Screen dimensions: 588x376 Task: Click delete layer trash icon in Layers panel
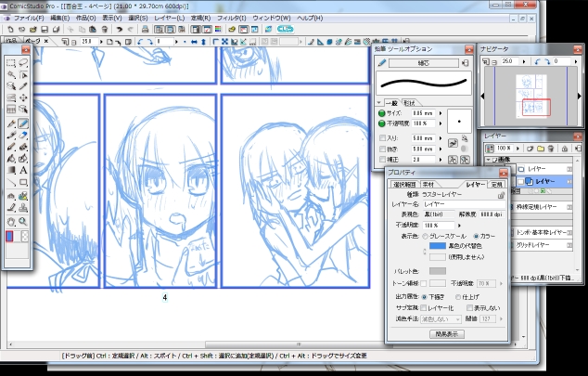(x=551, y=149)
